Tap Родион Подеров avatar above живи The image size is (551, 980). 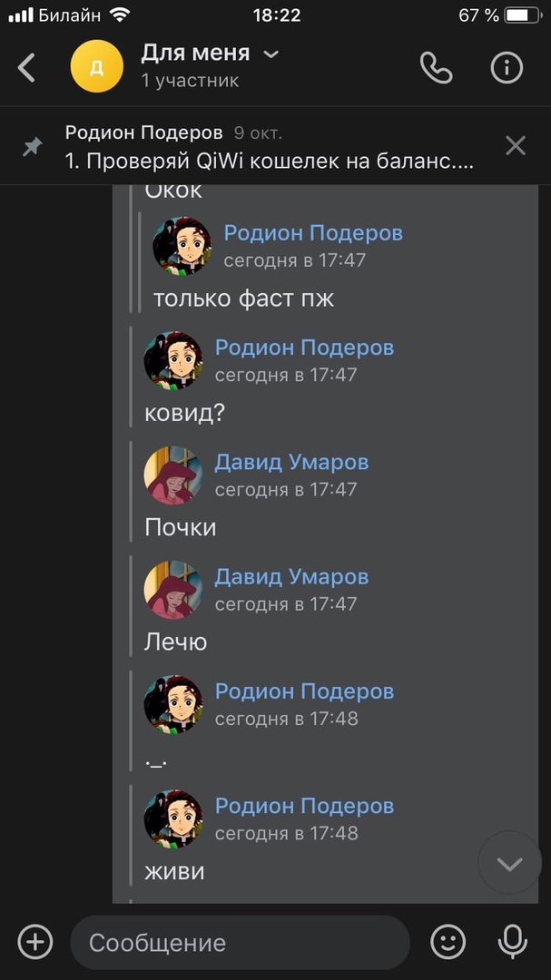pyautogui.click(x=173, y=818)
